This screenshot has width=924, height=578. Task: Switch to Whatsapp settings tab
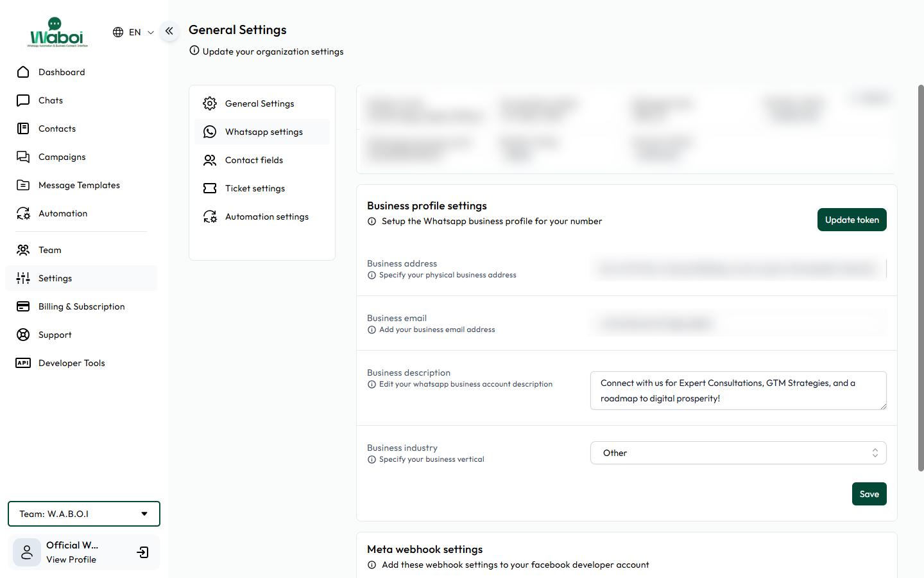point(263,132)
